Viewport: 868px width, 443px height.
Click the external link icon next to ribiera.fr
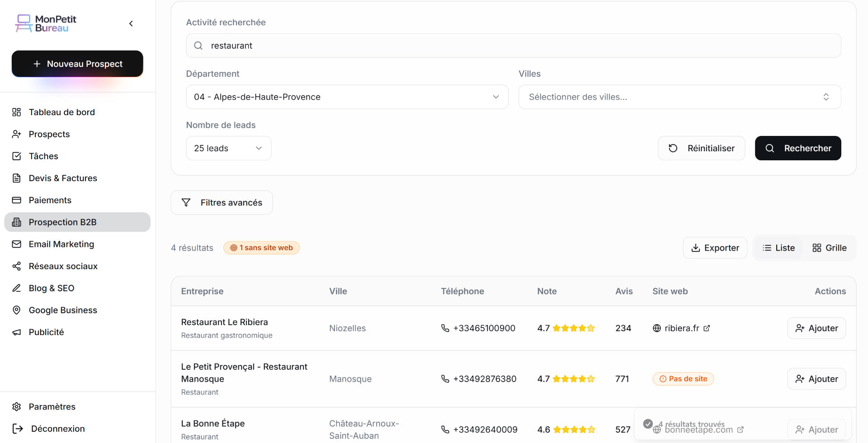coord(707,328)
